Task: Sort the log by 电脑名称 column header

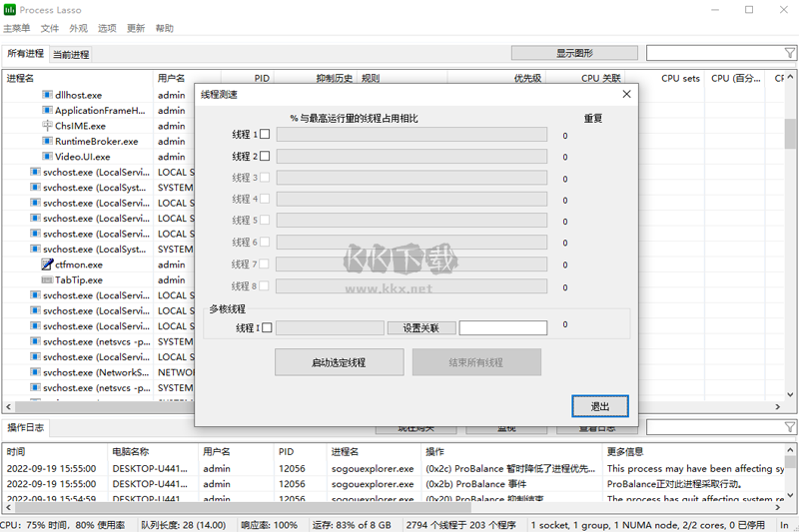Action: point(153,451)
